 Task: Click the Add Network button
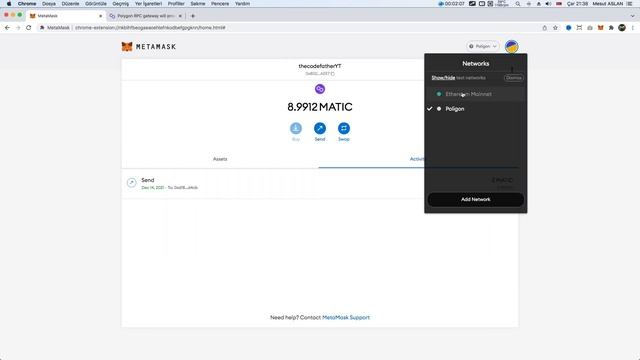click(476, 200)
